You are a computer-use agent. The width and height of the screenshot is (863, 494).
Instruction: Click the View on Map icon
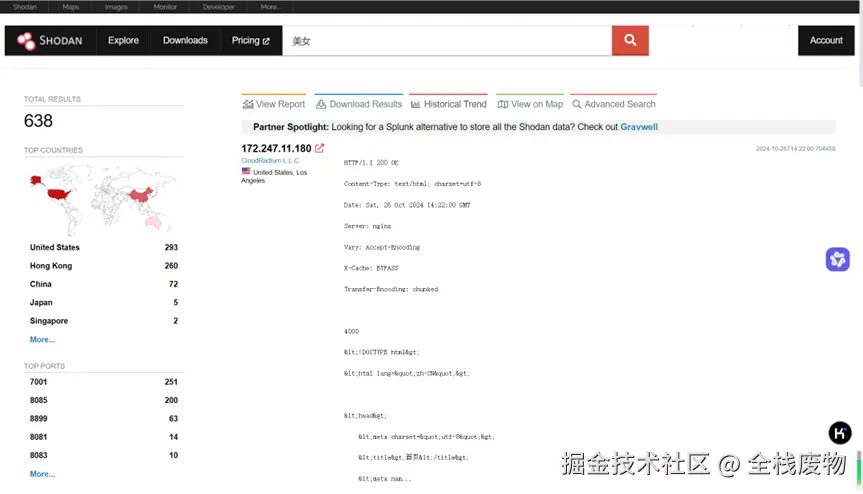(x=502, y=104)
